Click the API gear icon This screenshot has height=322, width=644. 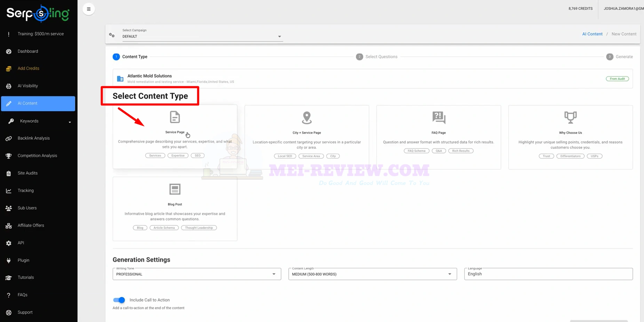pyautogui.click(x=9, y=243)
